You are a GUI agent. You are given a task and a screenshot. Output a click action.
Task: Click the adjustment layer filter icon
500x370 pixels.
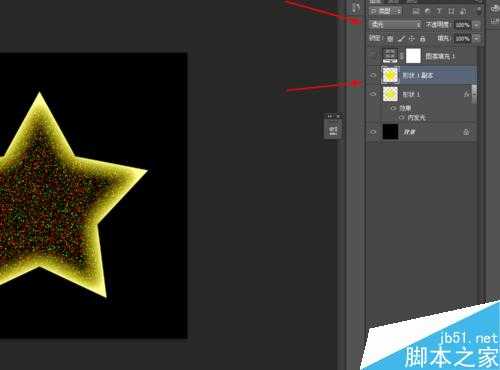tap(428, 11)
